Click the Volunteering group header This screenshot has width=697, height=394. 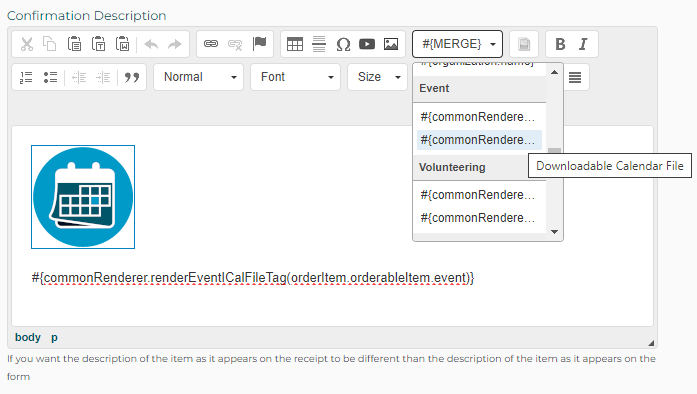480,167
